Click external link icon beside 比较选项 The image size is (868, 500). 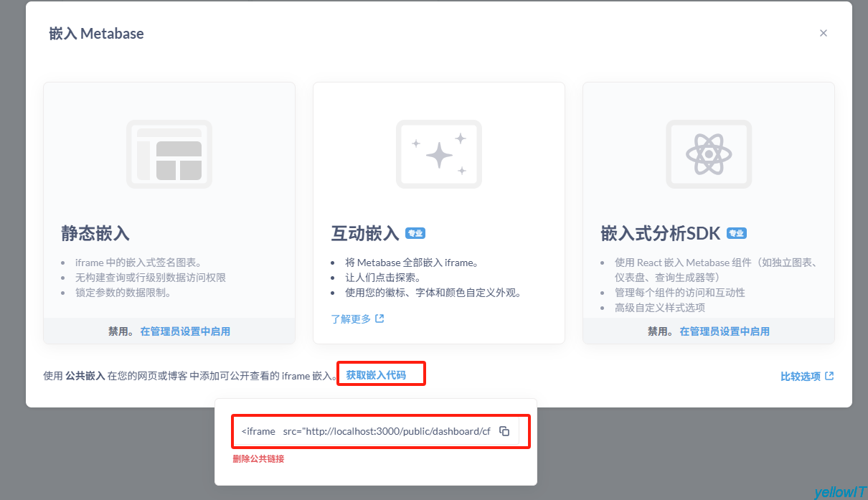click(x=829, y=376)
